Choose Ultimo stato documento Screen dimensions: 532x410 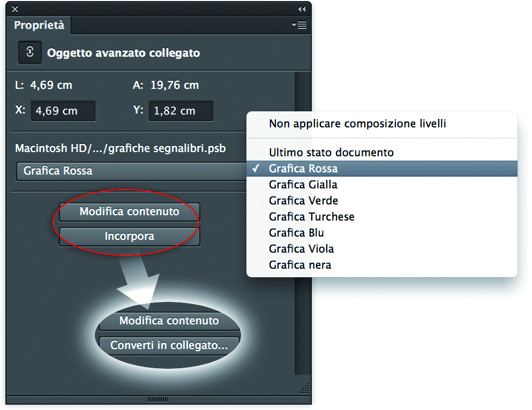pos(382,153)
